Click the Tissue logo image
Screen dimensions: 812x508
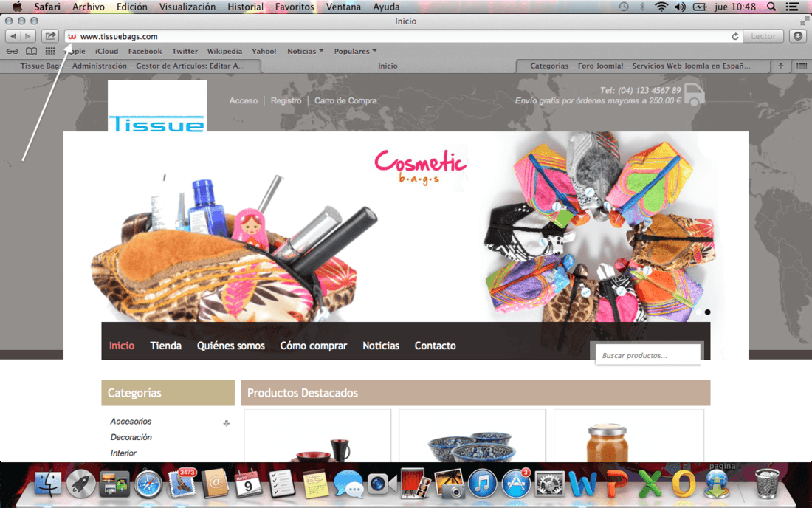[x=157, y=106]
